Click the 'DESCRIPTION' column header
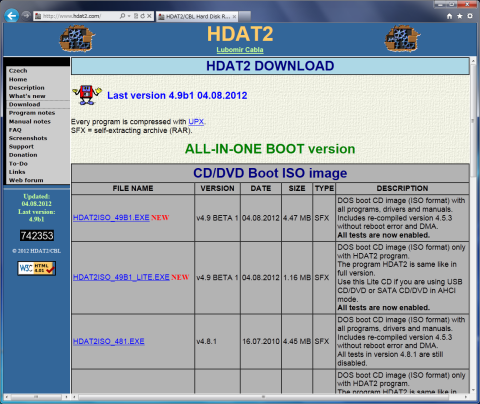 (402, 188)
